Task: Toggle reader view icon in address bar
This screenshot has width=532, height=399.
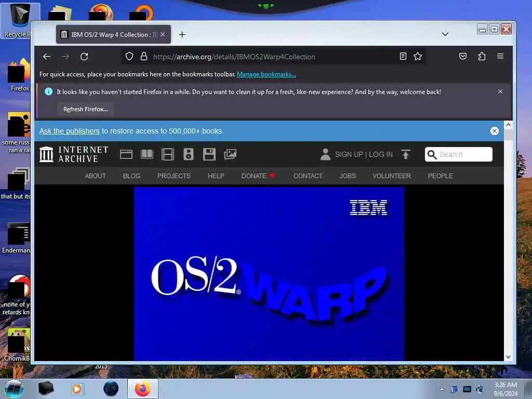Action: [x=403, y=56]
